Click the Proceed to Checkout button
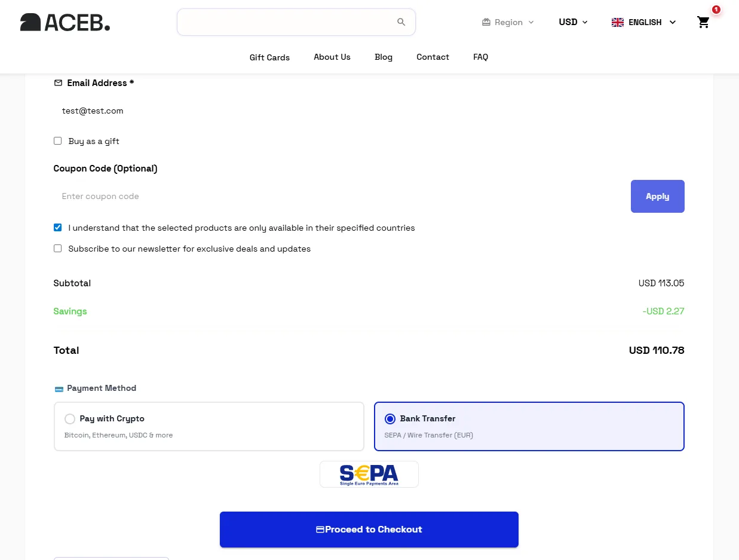Viewport: 739px width, 560px height. coord(369,529)
